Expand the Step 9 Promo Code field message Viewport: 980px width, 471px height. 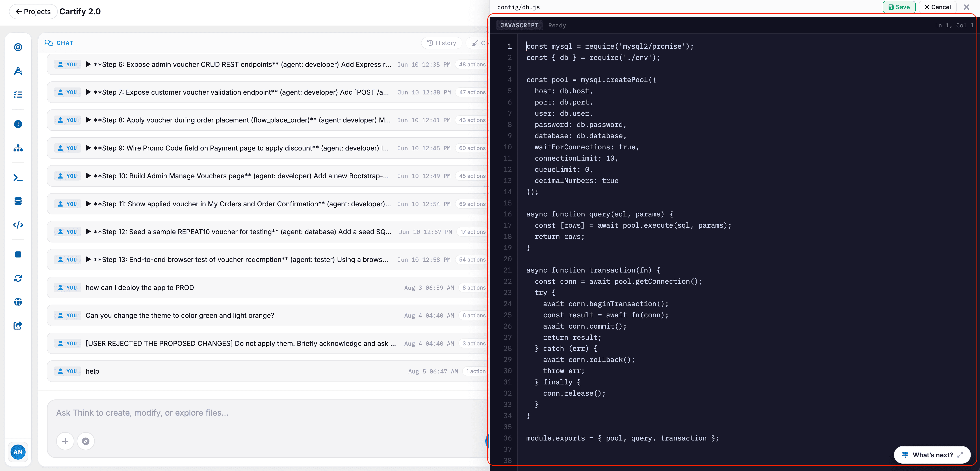click(88, 148)
